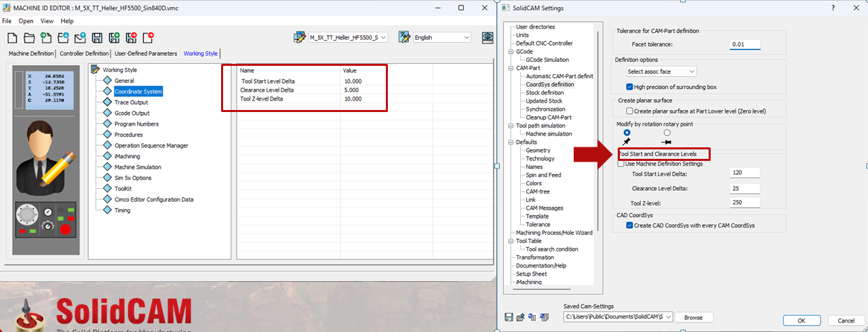Collapse the Defaults node in settings tree
The width and height of the screenshot is (868, 332).
tap(509, 142)
